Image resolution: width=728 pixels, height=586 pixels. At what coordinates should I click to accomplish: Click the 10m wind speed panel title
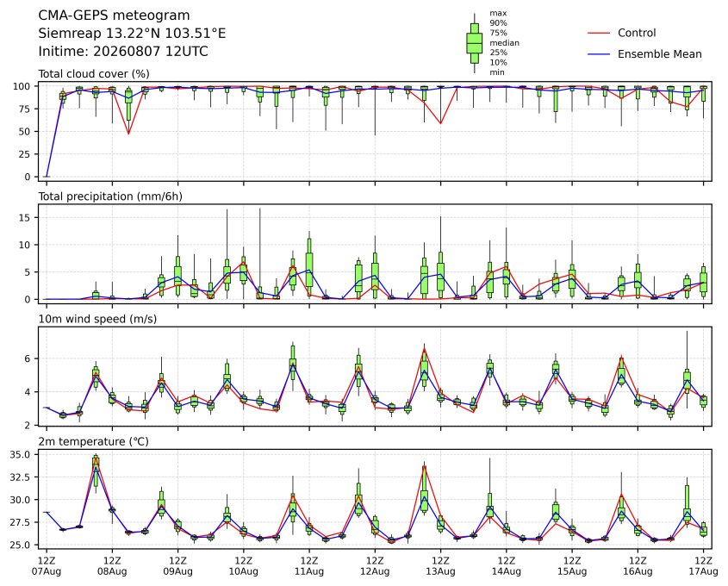click(97, 319)
